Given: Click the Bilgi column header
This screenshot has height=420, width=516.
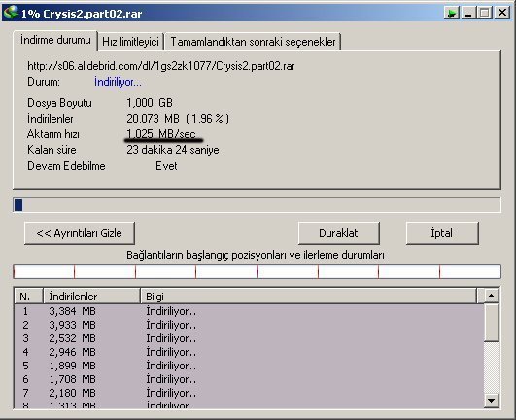Looking at the screenshot, I should pos(308,297).
